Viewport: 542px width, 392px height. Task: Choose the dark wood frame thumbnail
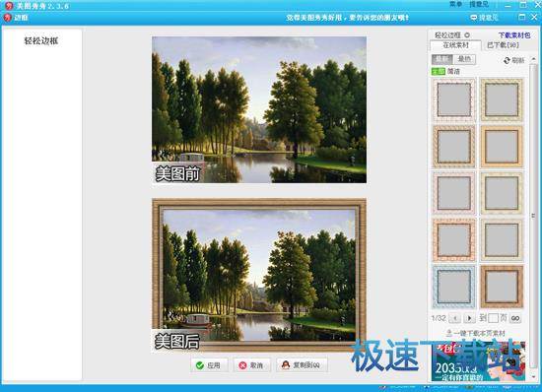(502, 287)
